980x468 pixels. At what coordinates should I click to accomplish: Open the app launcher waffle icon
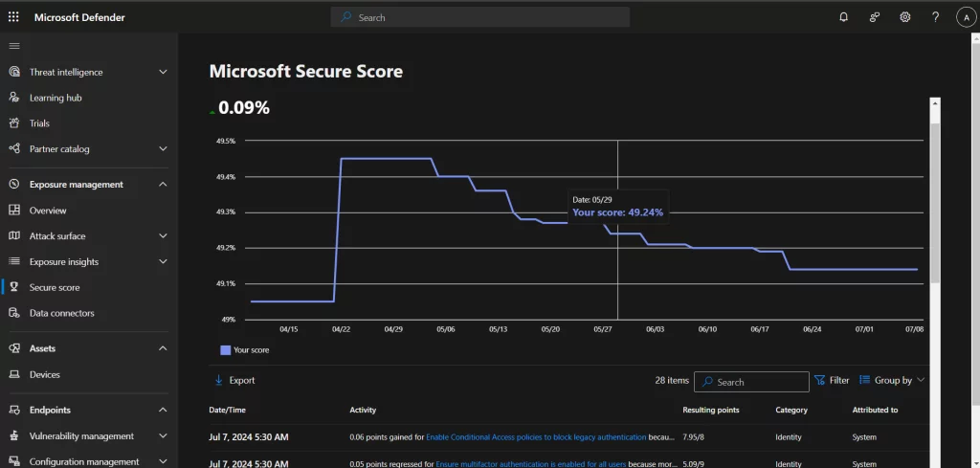point(13,17)
